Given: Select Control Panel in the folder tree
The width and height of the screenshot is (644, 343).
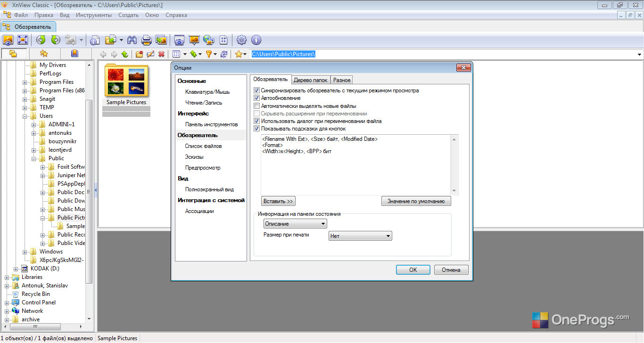Looking at the screenshot, I should [x=39, y=302].
